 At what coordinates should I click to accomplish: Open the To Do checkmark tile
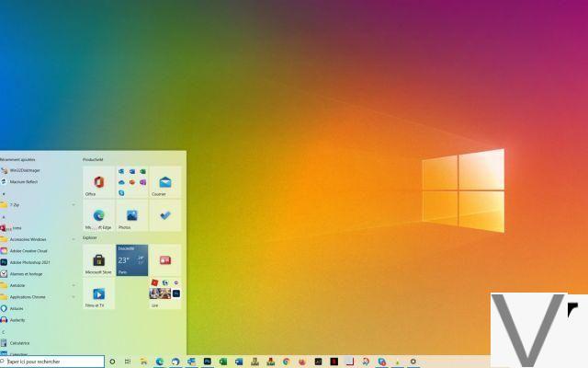[165, 215]
